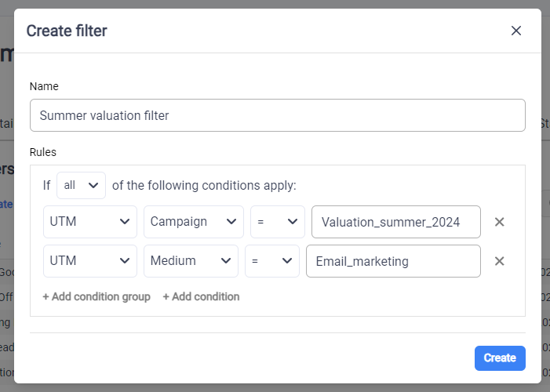Viewport: 550px width, 392px height.
Task: Expand the Campaign field dropdown
Action: coord(194,222)
